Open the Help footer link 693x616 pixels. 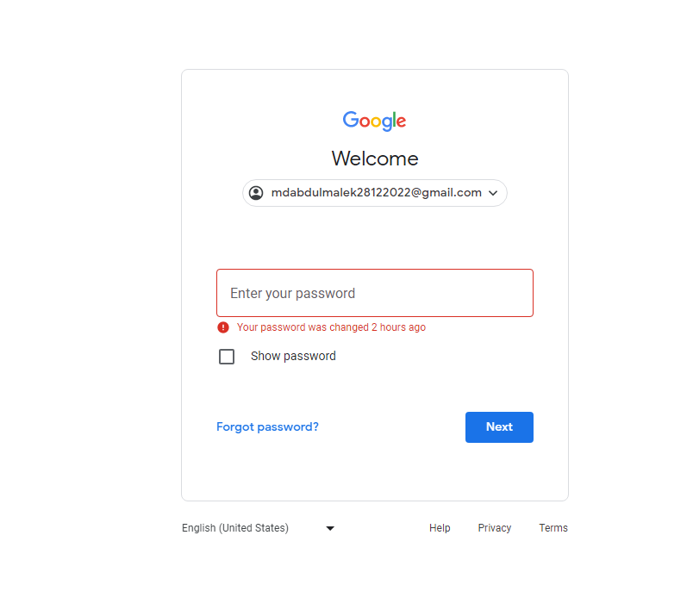click(440, 528)
